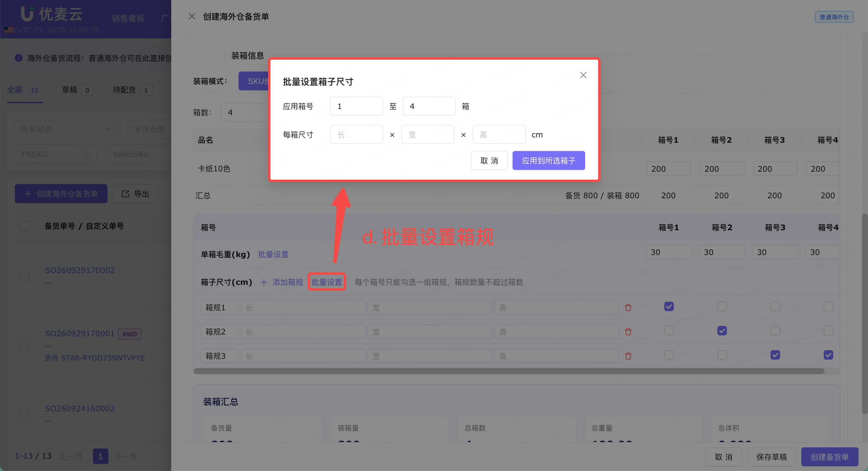Focus the 宽 field in dialog
The width and height of the screenshot is (868, 471).
click(x=428, y=134)
